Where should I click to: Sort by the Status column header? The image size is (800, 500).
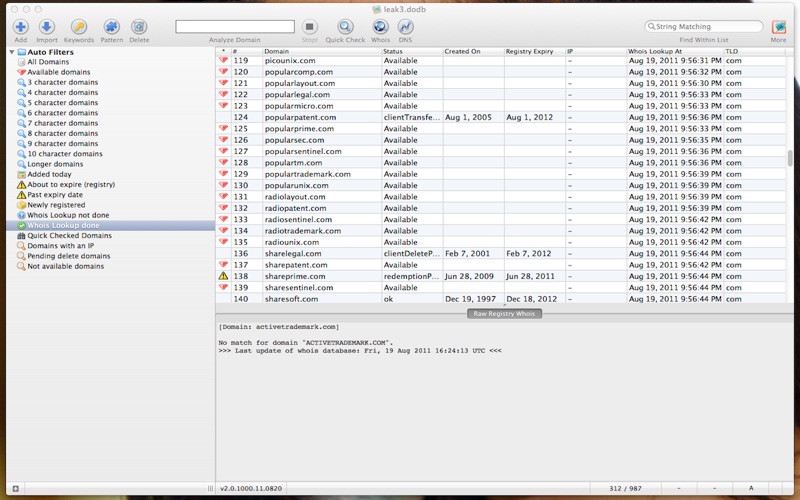point(412,51)
